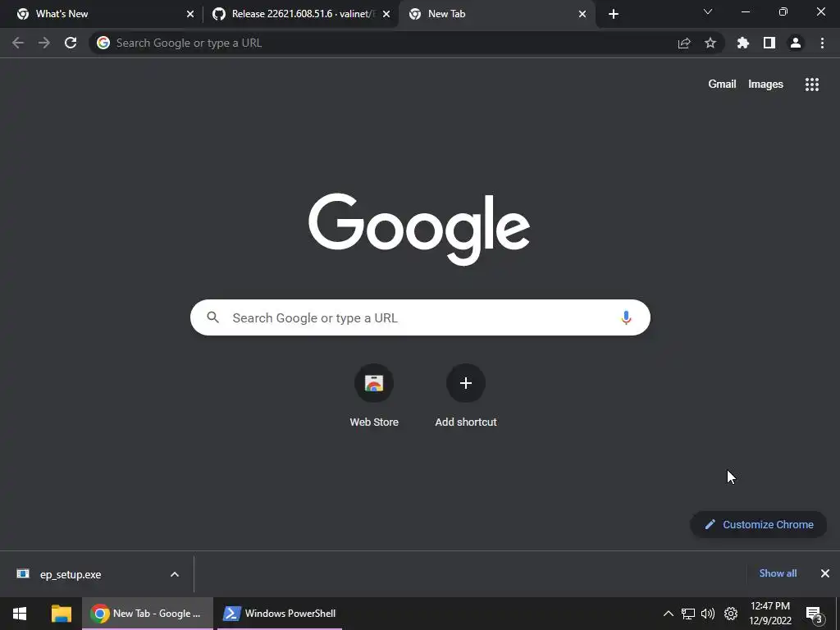Switch to the Release 22621.608.51.6 GitHub tab
The image size is (840, 630).
click(x=302, y=14)
